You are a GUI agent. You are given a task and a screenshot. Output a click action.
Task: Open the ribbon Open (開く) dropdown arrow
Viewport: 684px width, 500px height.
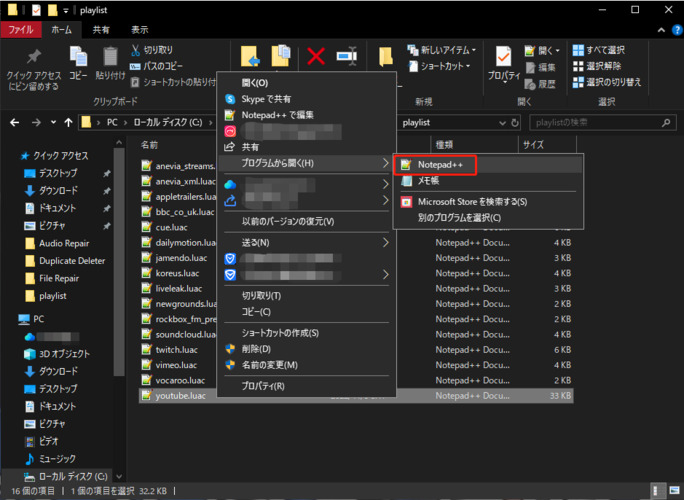tap(557, 51)
